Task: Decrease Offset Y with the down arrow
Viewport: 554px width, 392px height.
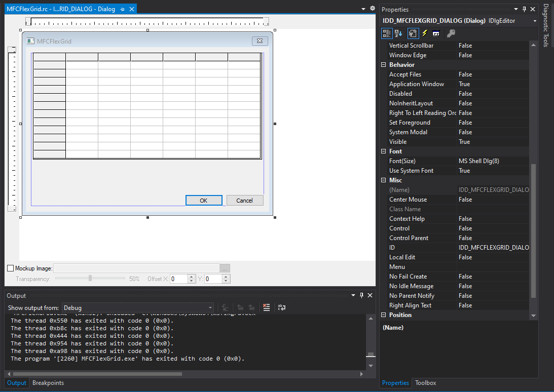Action: (226, 281)
